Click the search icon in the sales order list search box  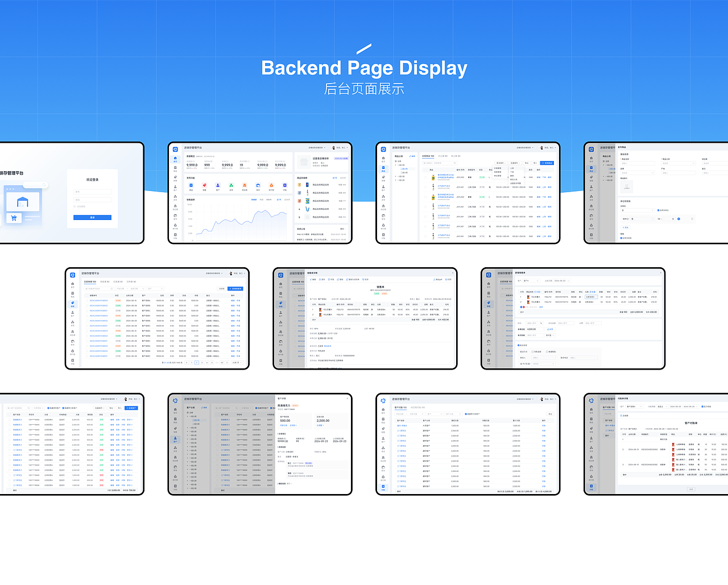click(x=111, y=289)
